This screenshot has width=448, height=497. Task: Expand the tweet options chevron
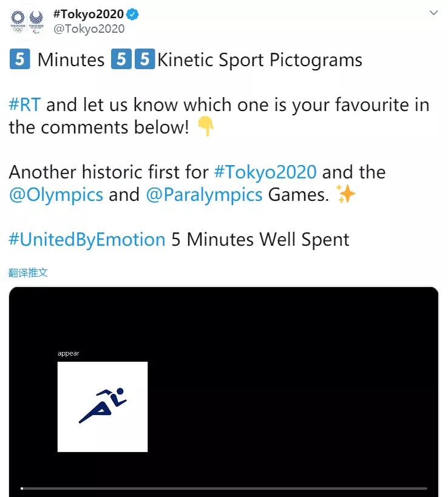433,13
